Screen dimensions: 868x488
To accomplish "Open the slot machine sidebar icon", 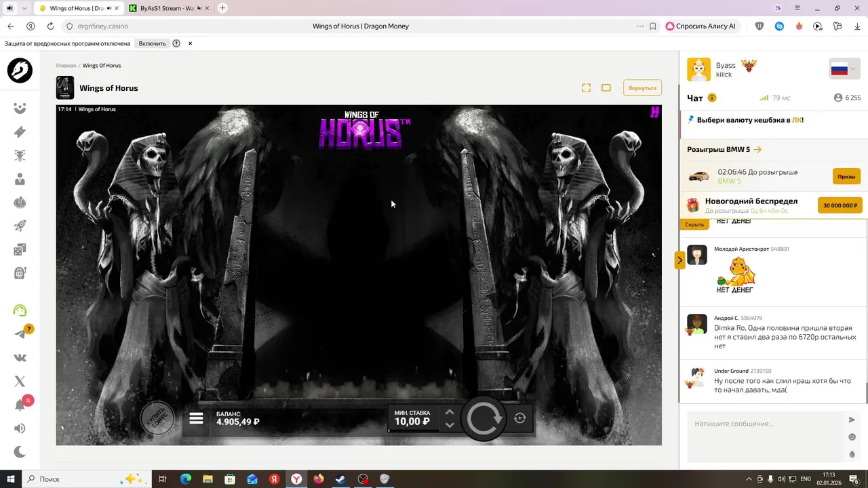I will pos(20,273).
